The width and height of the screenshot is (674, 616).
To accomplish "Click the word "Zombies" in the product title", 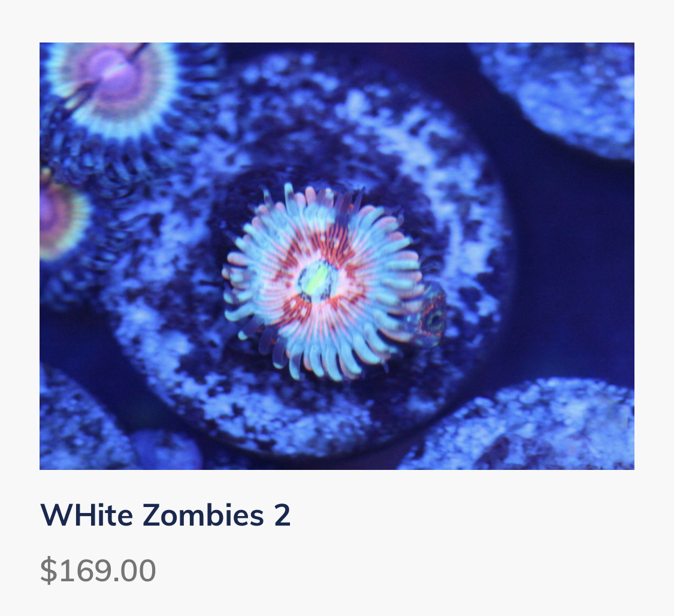I will 203,515.
